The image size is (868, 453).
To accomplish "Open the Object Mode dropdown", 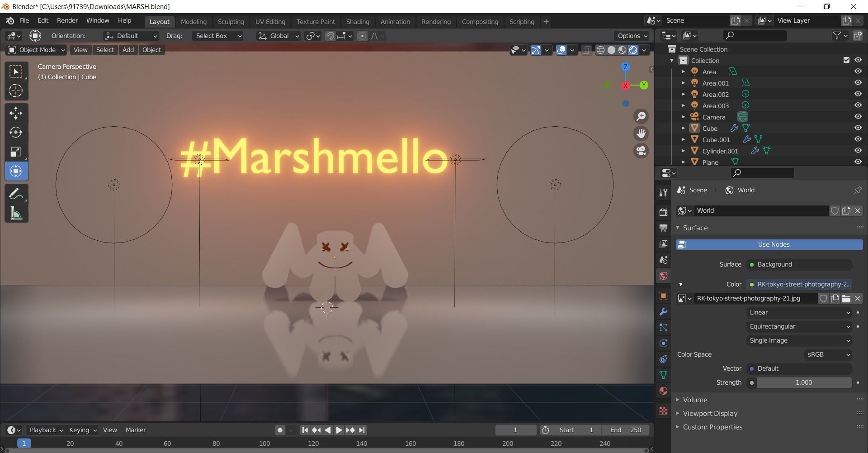I will click(36, 50).
